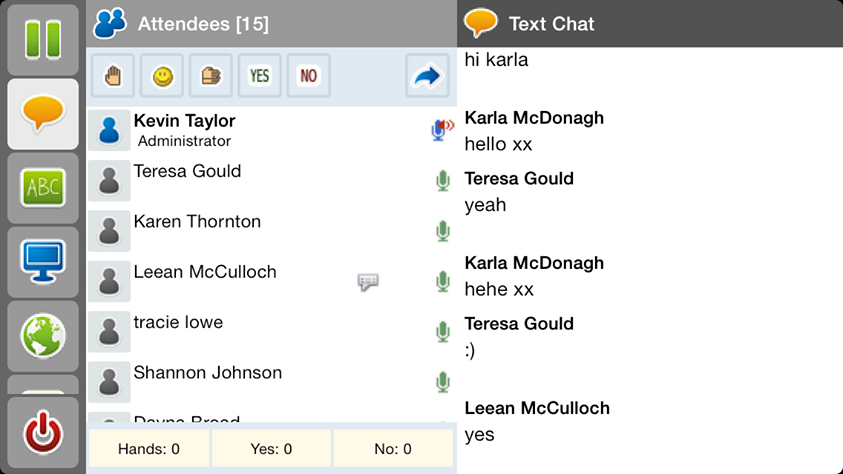Viewport: 843px width, 474px height.
Task: Tap tracie lowe's gray avatar
Action: tap(109, 332)
